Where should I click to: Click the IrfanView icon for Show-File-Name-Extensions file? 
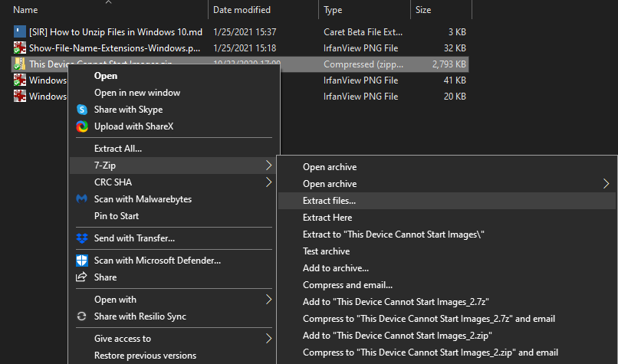[x=20, y=48]
